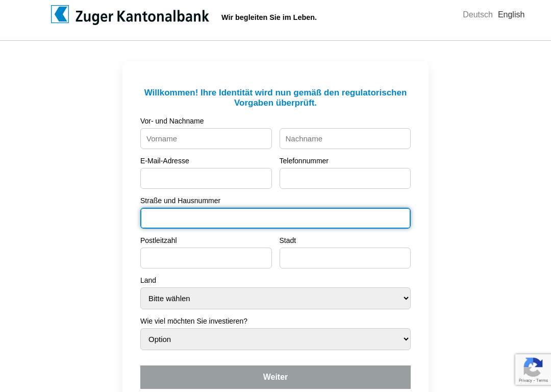Screen dimensions: 551x392
Task: Open the reCAPTCHA Terms link
Action: (542, 380)
